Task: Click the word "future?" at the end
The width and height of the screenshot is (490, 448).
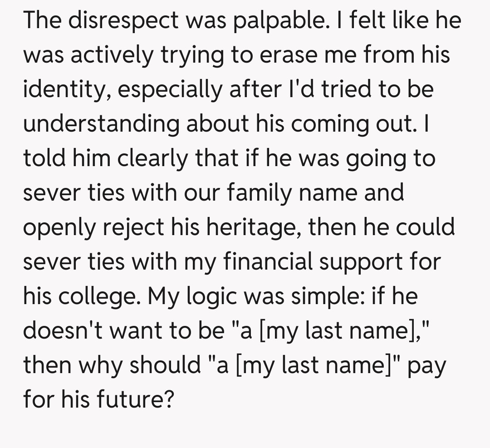Action: [135, 400]
